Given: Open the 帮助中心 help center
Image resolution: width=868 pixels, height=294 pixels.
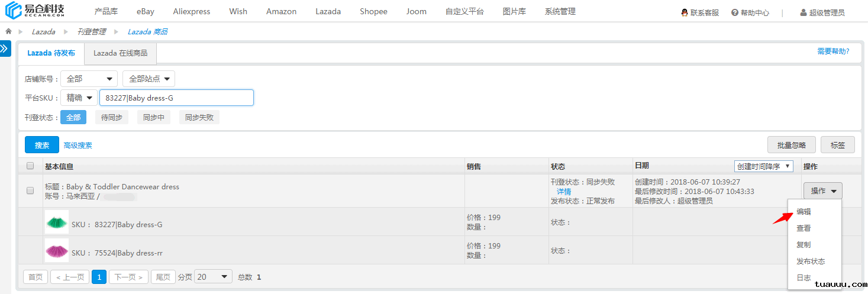Looking at the screenshot, I should click(x=750, y=12).
